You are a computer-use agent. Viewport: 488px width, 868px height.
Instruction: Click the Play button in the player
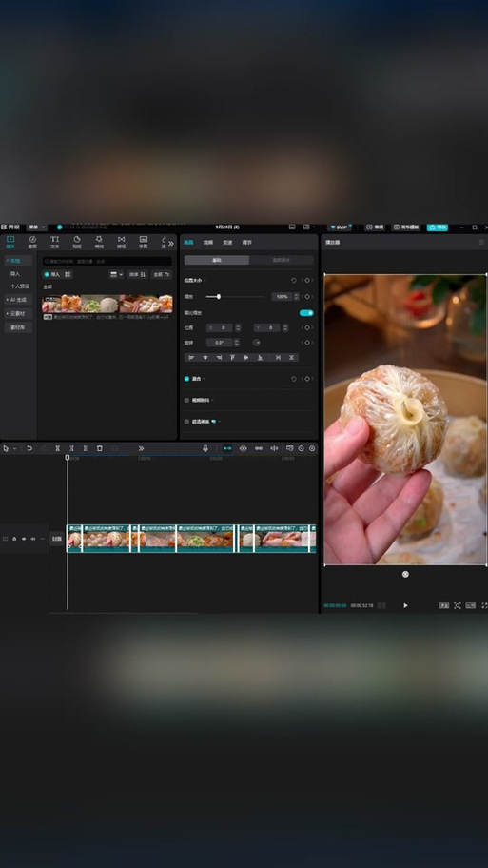[405, 605]
